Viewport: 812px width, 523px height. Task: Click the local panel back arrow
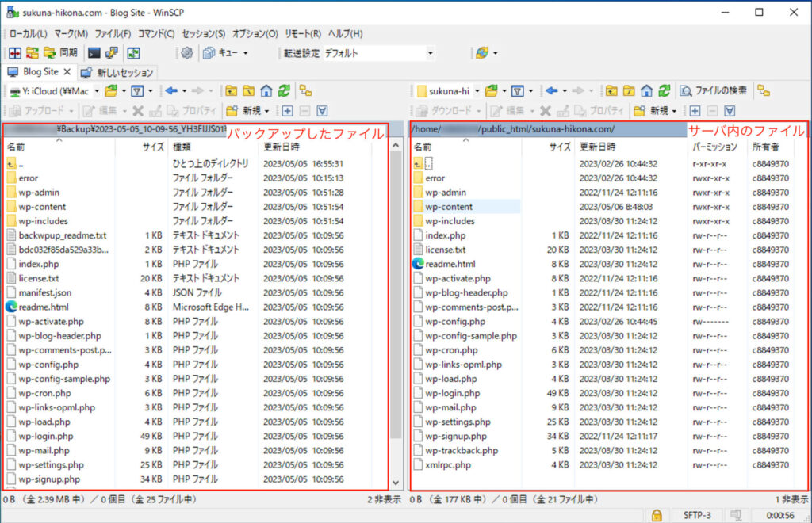(171, 91)
